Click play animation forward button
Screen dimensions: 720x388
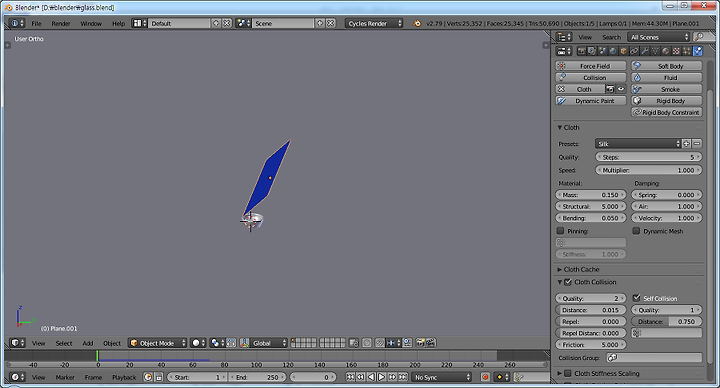coord(382,377)
